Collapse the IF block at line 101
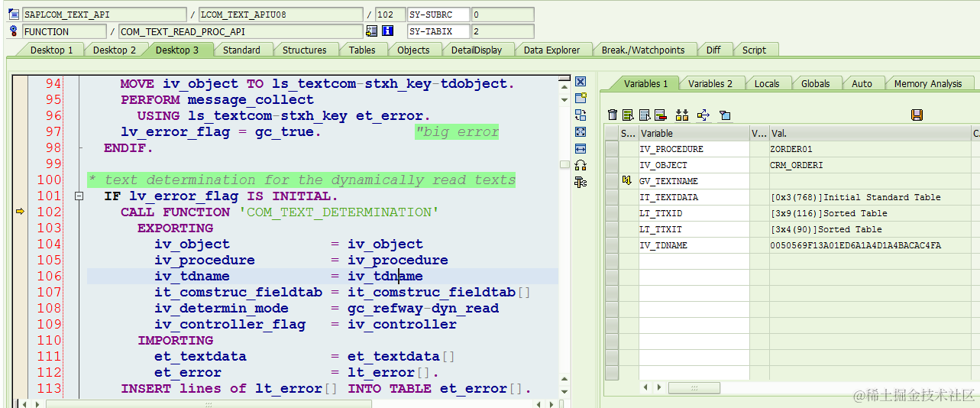The height and width of the screenshot is (408, 980). coord(78,196)
